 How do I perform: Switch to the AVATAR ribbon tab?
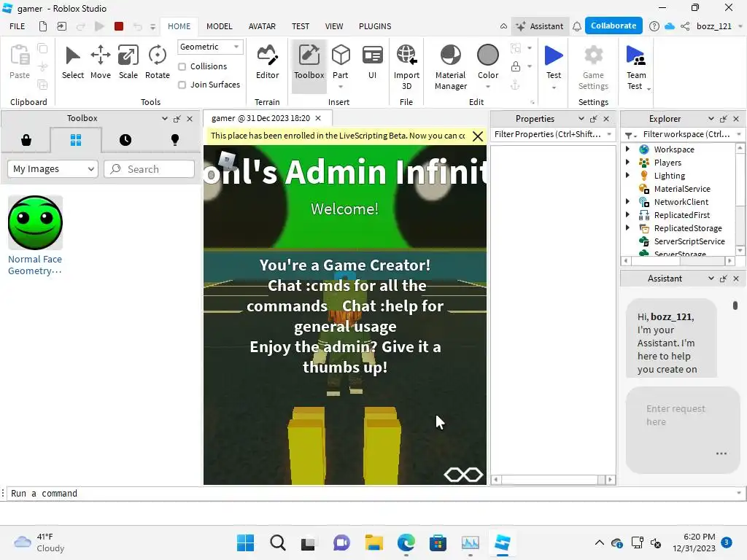click(262, 26)
